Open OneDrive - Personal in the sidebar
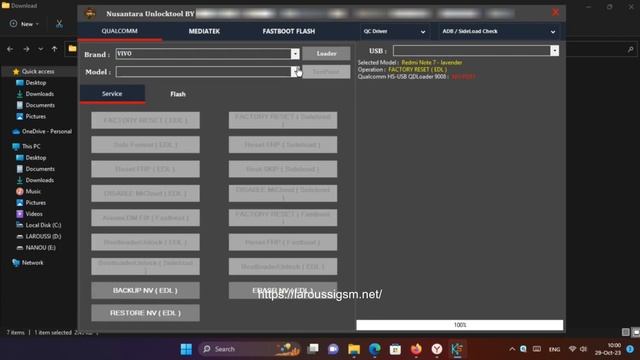640x360 pixels. pos(42,131)
